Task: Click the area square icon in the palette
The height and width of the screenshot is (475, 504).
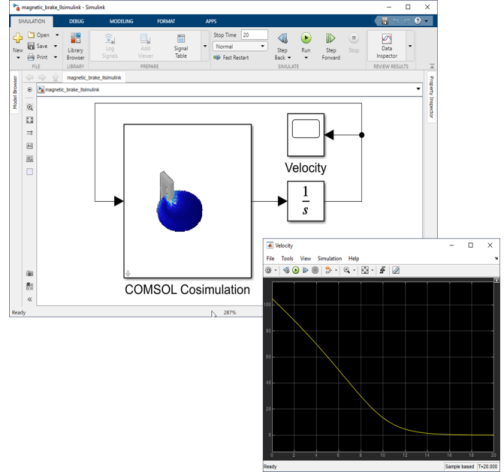Action: pos(30,172)
